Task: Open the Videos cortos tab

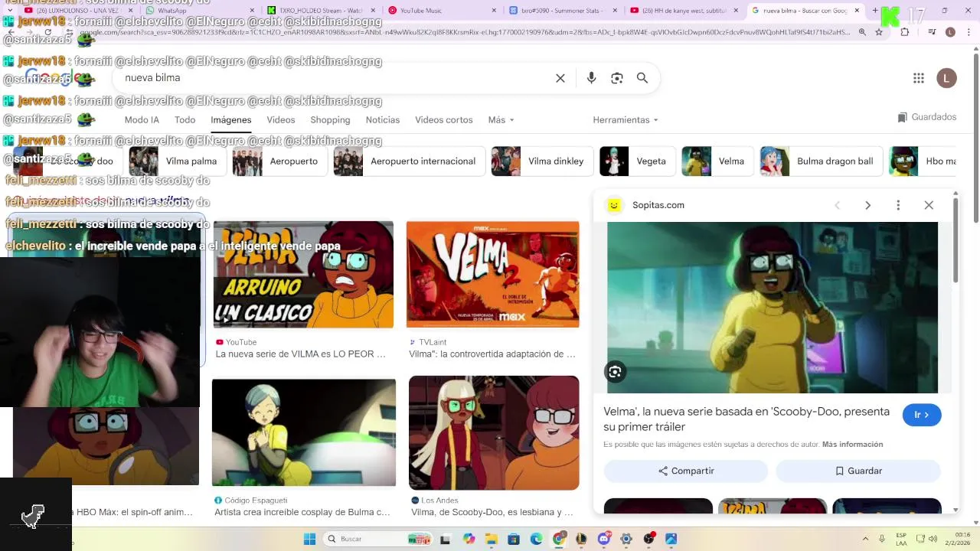Action: tap(444, 120)
